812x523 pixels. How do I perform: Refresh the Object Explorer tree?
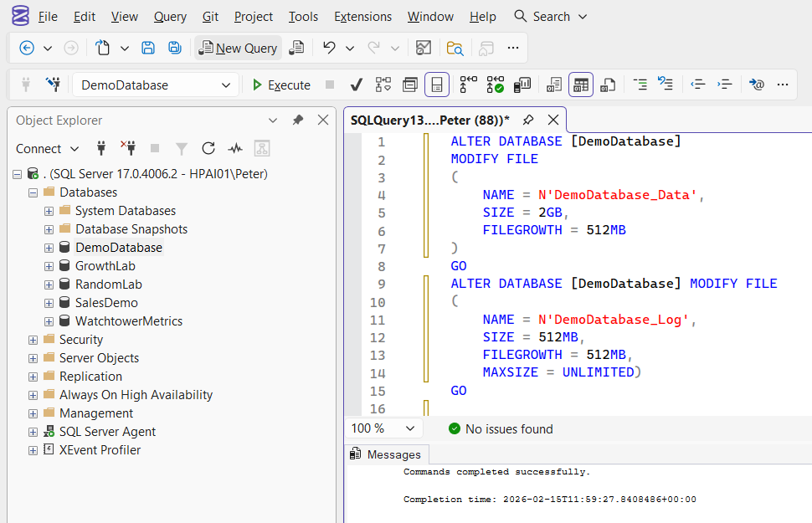(x=208, y=148)
